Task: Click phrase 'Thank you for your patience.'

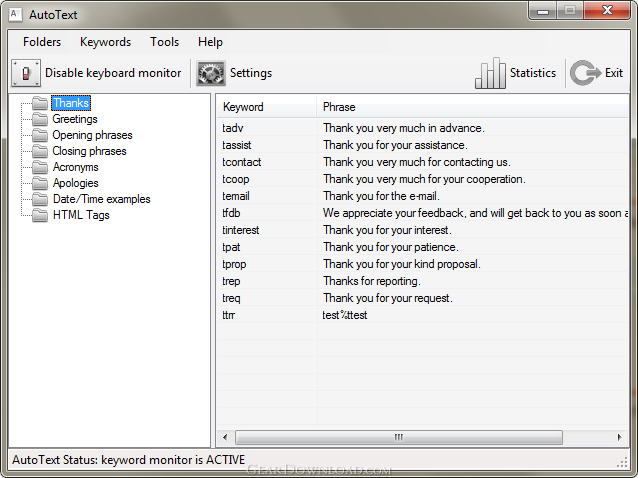Action: [391, 247]
